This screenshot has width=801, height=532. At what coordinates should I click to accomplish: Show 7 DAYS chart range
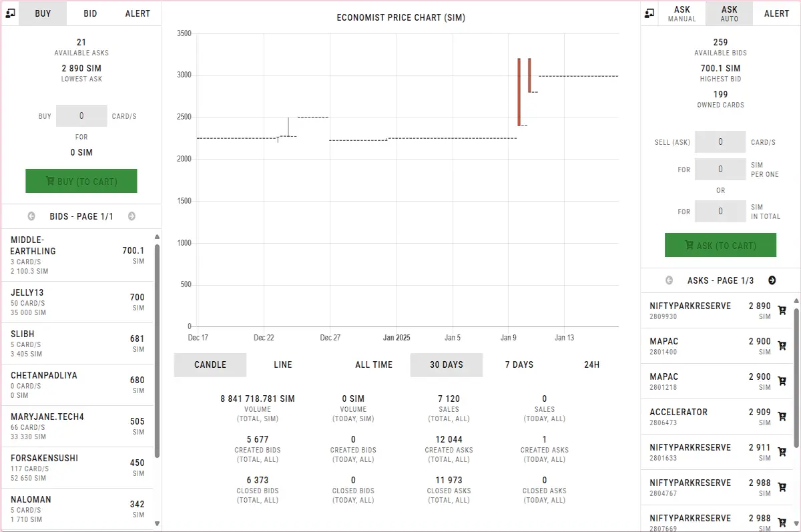pos(519,365)
